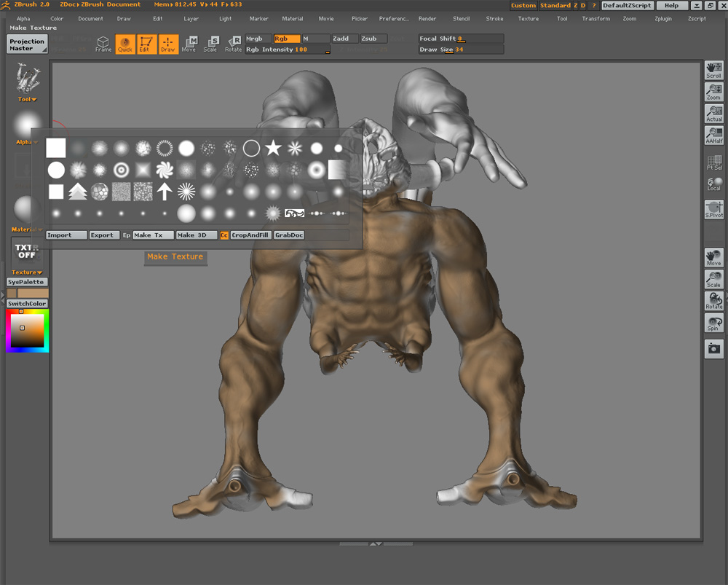Click the GrabDoc button
Viewport: 728px width, 585px height.
[289, 235]
